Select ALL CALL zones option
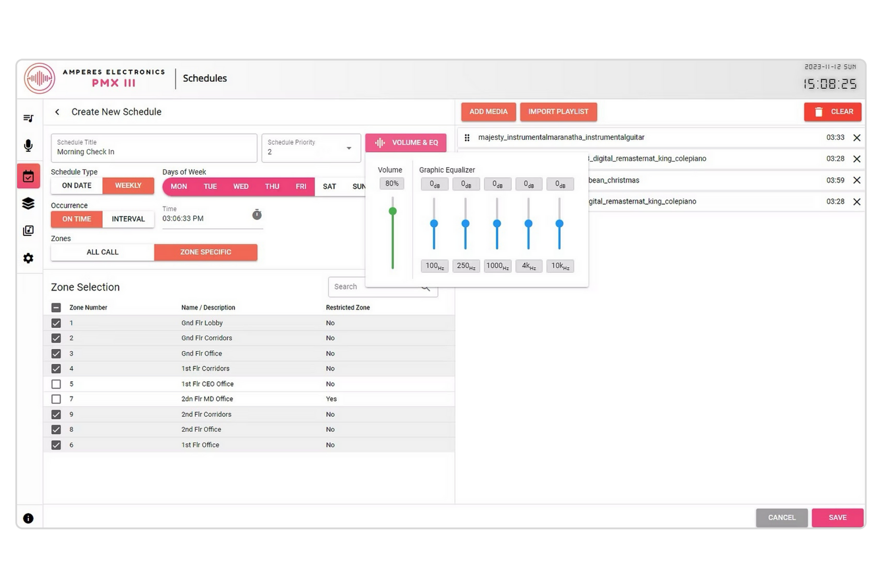The height and width of the screenshot is (588, 882). (102, 252)
